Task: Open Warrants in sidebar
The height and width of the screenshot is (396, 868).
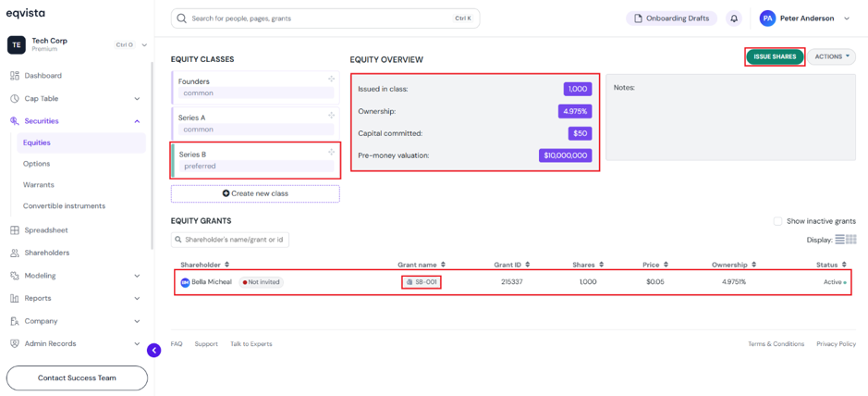Action: pos(39,185)
